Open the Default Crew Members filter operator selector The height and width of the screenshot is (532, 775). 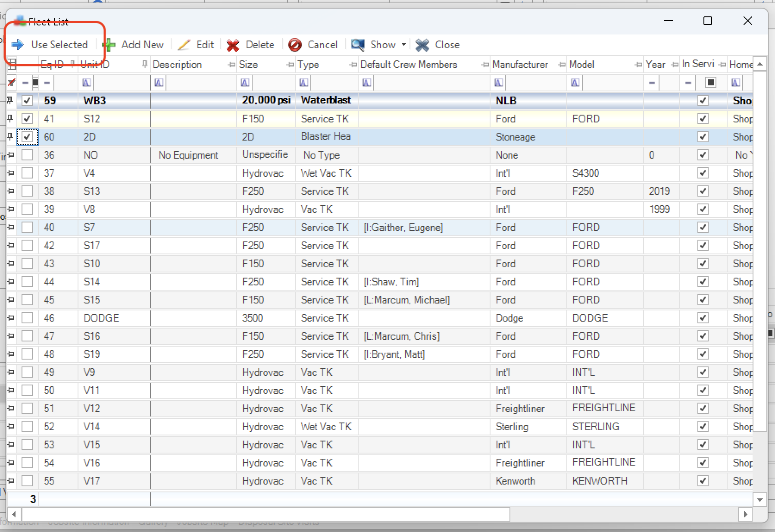coord(366,82)
